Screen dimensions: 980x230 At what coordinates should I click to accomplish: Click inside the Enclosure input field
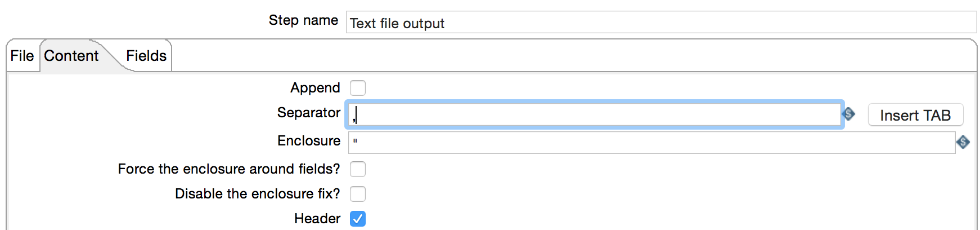(651, 142)
